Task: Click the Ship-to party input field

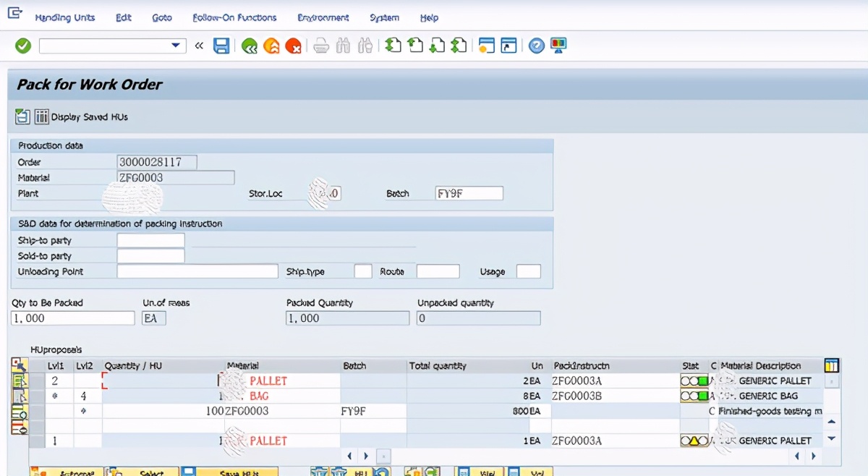Action: pyautogui.click(x=150, y=240)
